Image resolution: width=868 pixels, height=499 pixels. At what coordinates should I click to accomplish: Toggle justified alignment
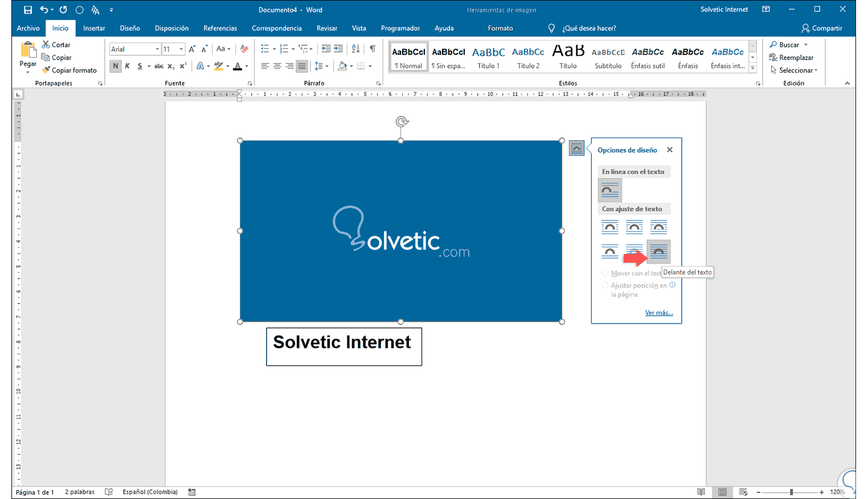point(302,66)
